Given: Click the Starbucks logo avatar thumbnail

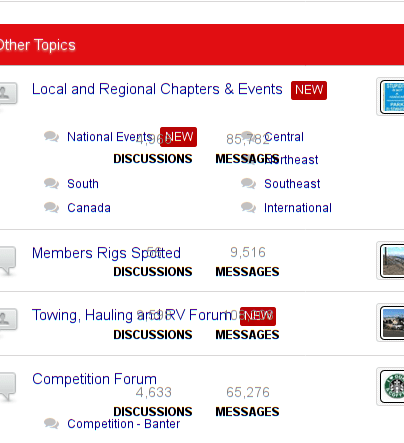Looking at the screenshot, I should coord(392,387).
